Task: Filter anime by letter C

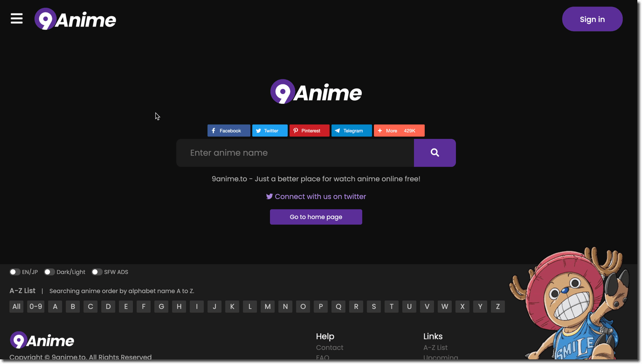Action: 90,307
